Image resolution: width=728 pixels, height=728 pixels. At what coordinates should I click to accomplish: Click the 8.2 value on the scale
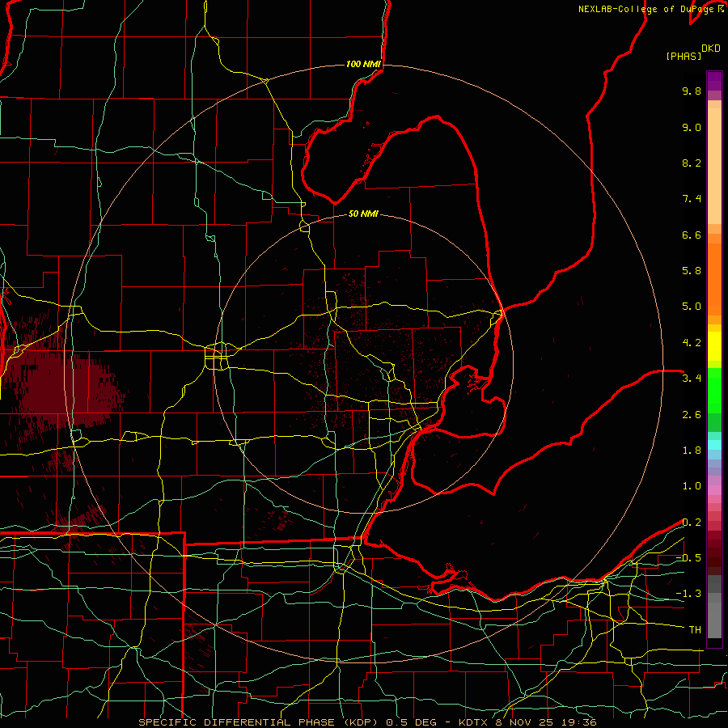[692, 163]
